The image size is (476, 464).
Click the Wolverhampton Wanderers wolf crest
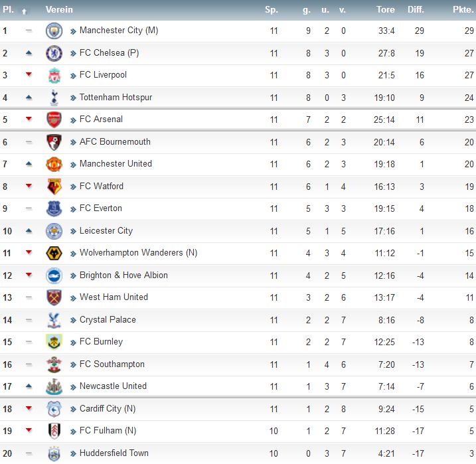tap(54, 253)
